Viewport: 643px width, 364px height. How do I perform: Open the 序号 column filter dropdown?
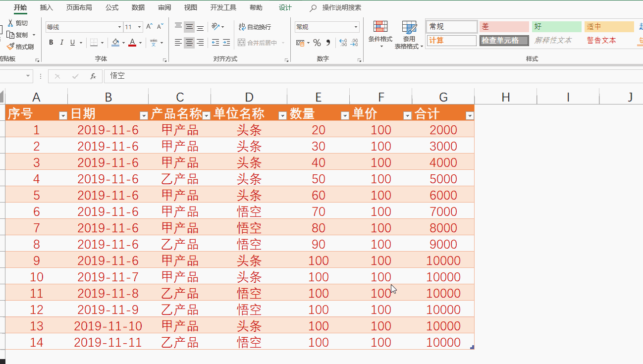tap(63, 116)
